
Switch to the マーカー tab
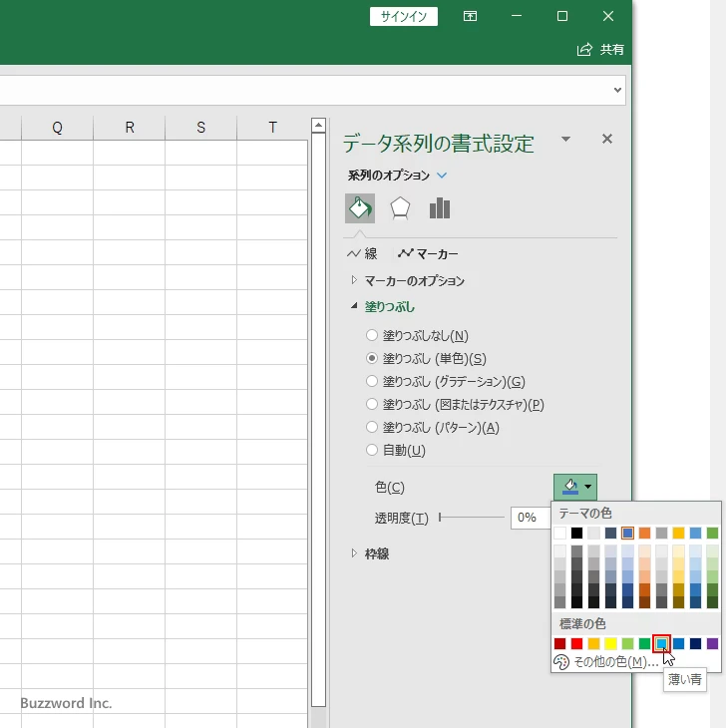428,253
